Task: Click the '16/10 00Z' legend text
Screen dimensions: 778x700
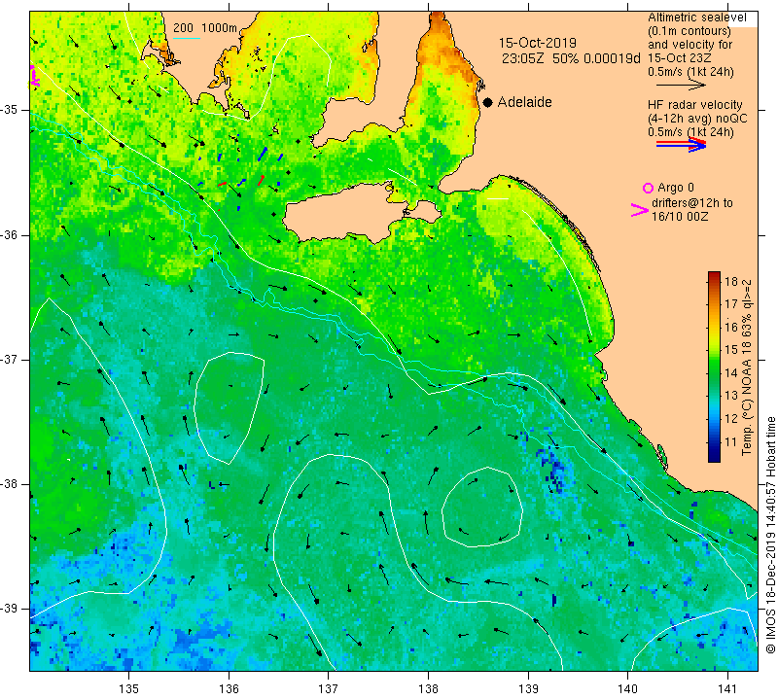Action: (679, 217)
